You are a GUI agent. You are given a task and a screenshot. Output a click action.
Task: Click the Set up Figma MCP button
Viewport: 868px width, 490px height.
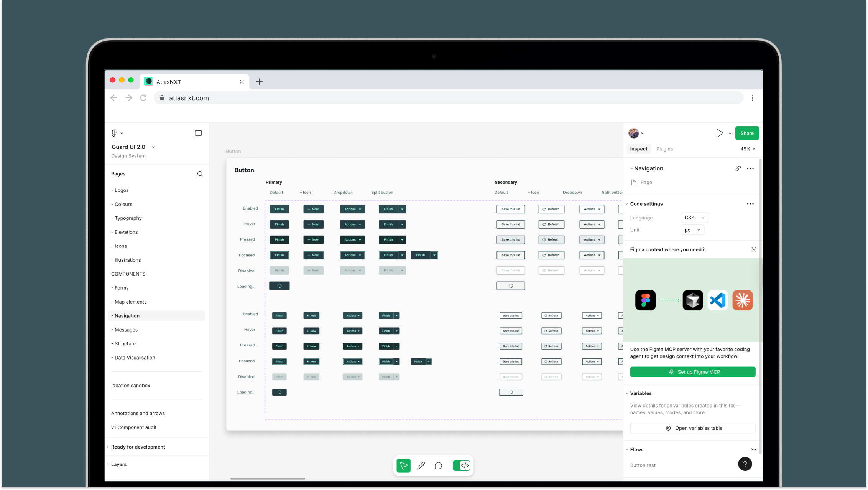[x=692, y=371]
